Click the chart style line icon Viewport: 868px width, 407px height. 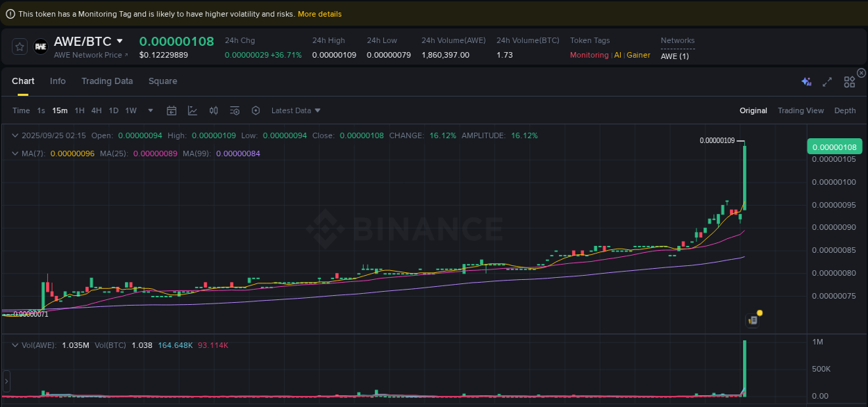(192, 110)
